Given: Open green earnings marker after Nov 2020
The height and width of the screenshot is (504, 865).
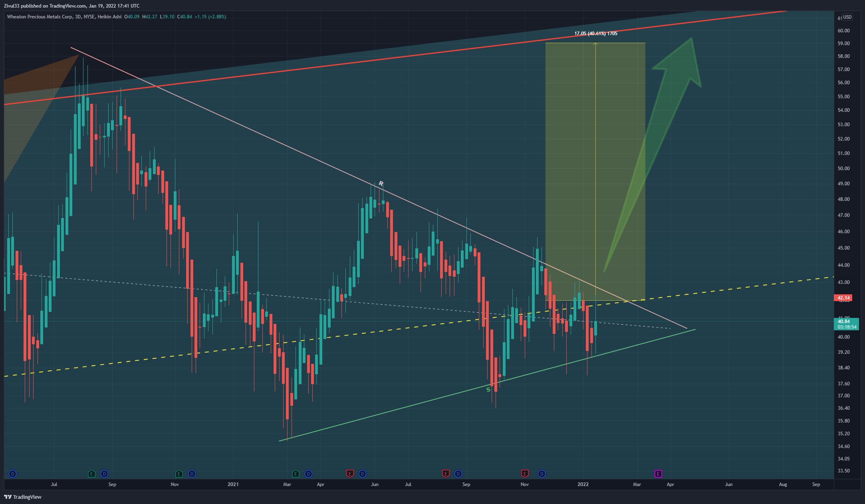Looking at the screenshot, I should pyautogui.click(x=179, y=474).
